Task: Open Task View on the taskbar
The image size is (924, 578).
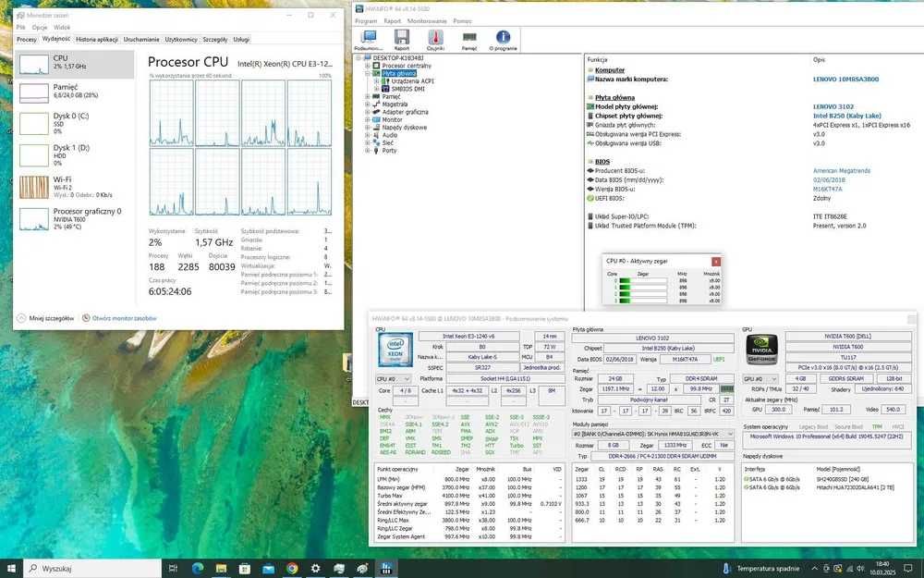Action: coord(173,569)
